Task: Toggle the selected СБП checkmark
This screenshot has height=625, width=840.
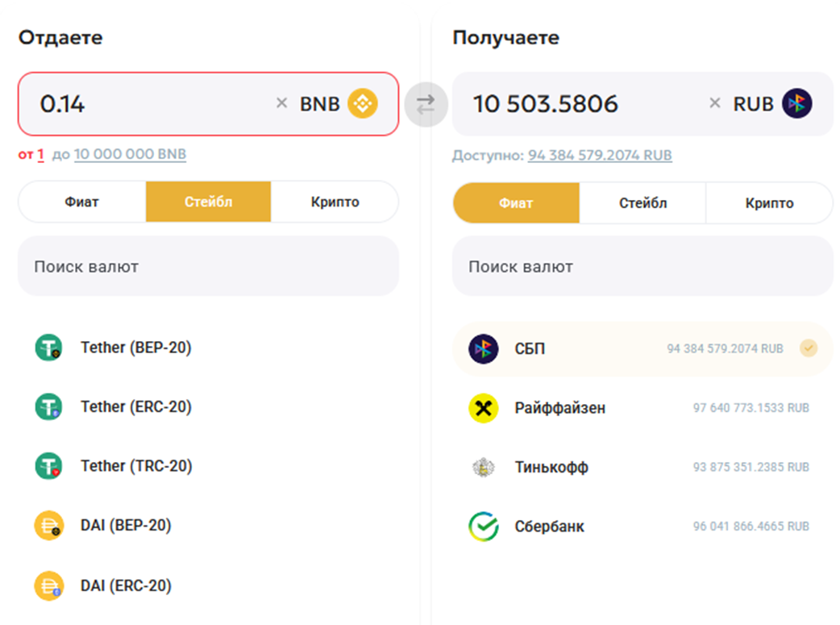Action: pos(808,348)
